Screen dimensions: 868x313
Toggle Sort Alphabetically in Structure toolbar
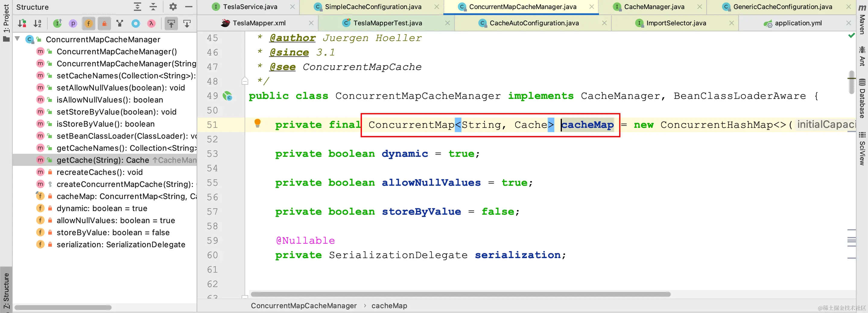38,23
